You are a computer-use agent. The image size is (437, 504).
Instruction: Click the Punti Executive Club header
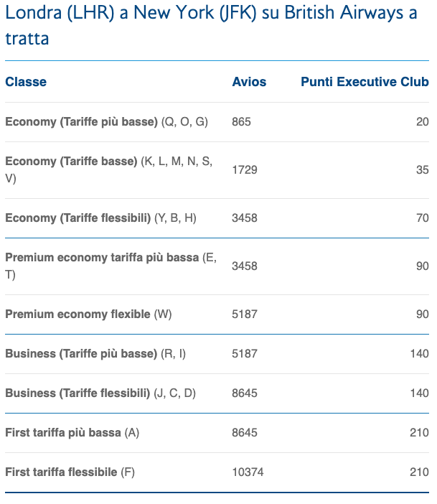click(x=365, y=82)
